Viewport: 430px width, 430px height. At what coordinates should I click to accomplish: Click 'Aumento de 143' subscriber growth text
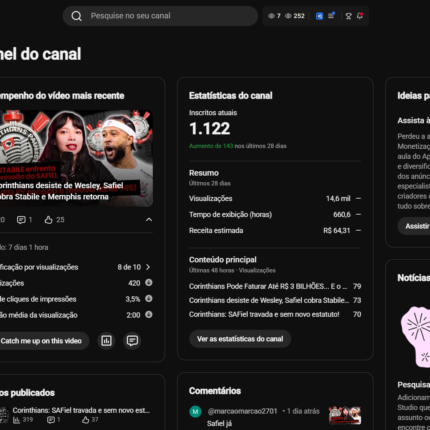[211, 146]
